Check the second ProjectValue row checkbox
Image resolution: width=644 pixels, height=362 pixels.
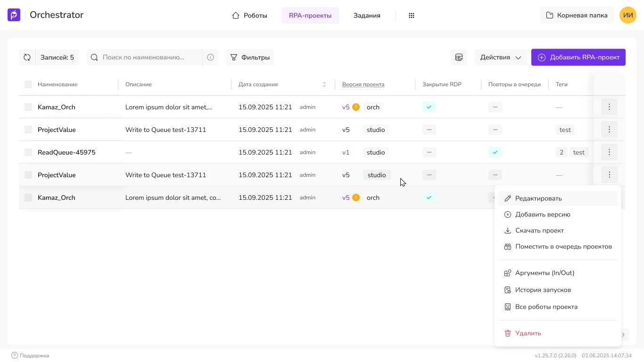pos(28,175)
